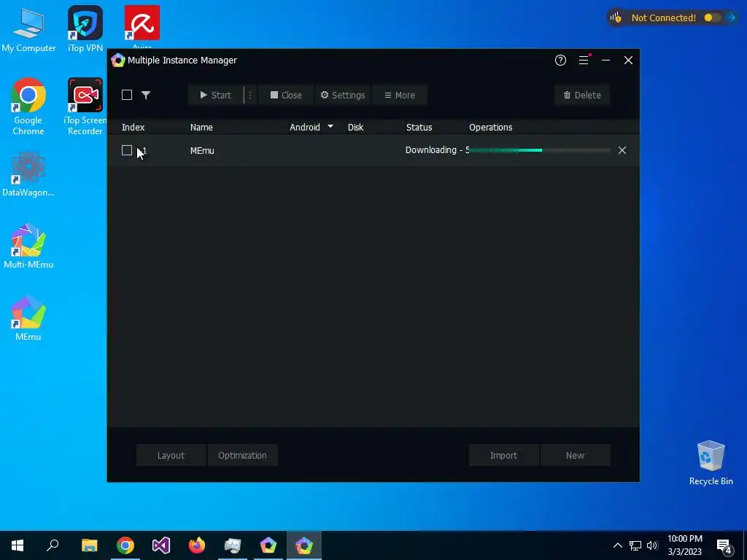Click the Delete button

(x=581, y=96)
